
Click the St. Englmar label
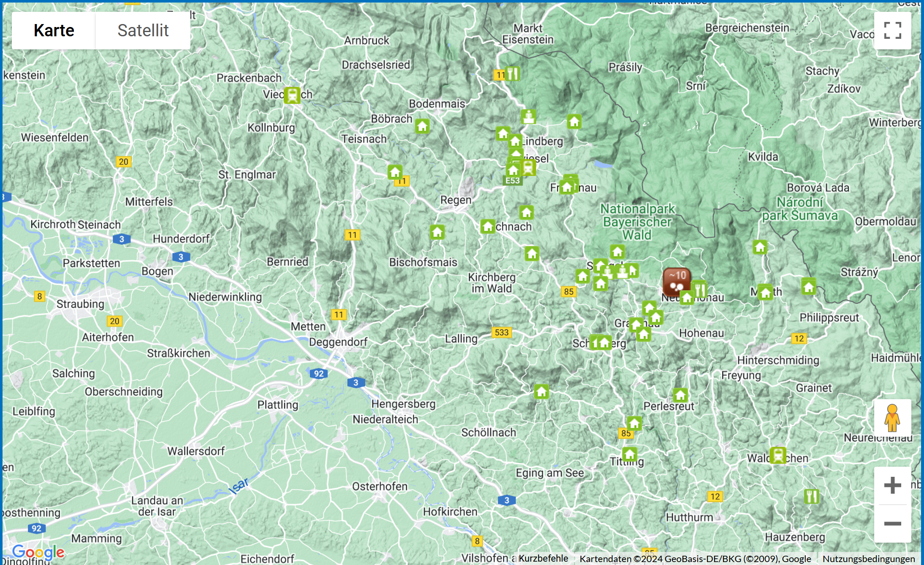tap(247, 175)
